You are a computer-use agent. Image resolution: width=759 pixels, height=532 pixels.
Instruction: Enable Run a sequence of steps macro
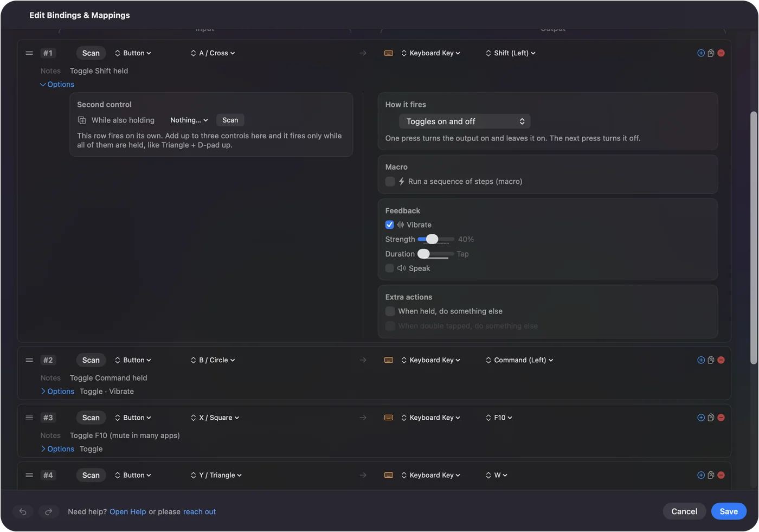pos(390,182)
